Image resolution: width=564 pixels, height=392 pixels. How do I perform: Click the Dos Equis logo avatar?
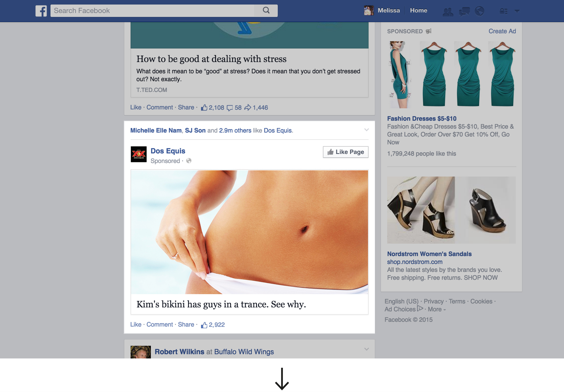tap(139, 154)
